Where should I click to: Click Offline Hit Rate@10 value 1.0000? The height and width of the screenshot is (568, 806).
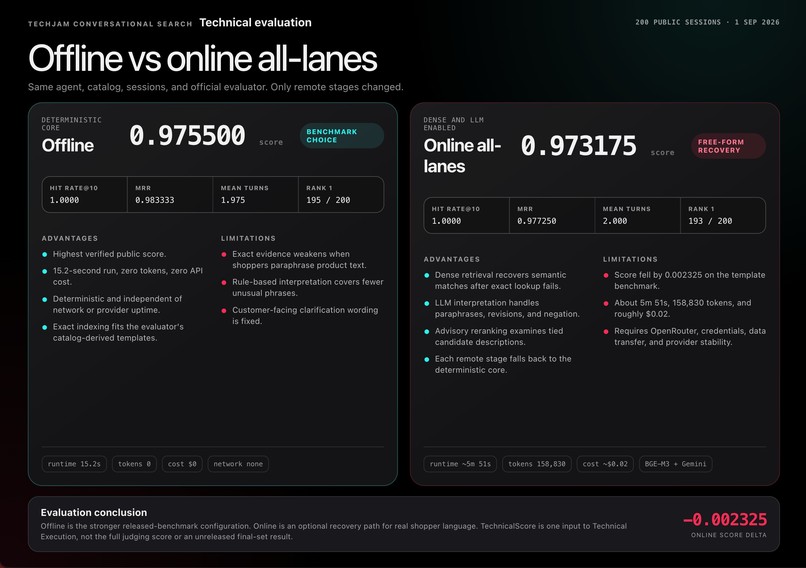click(x=64, y=200)
